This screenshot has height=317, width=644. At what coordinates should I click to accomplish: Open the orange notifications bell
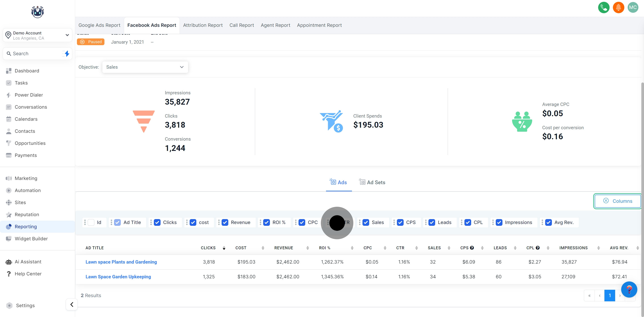point(618,8)
